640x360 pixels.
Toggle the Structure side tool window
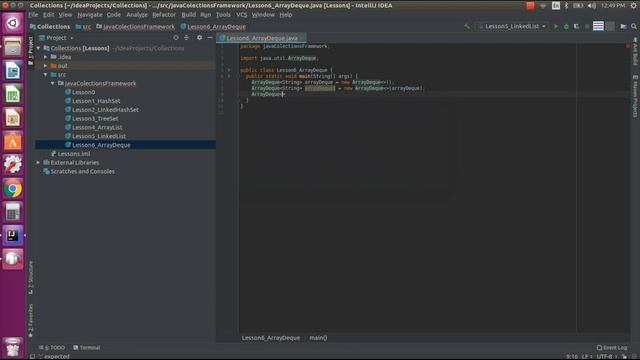point(31,278)
